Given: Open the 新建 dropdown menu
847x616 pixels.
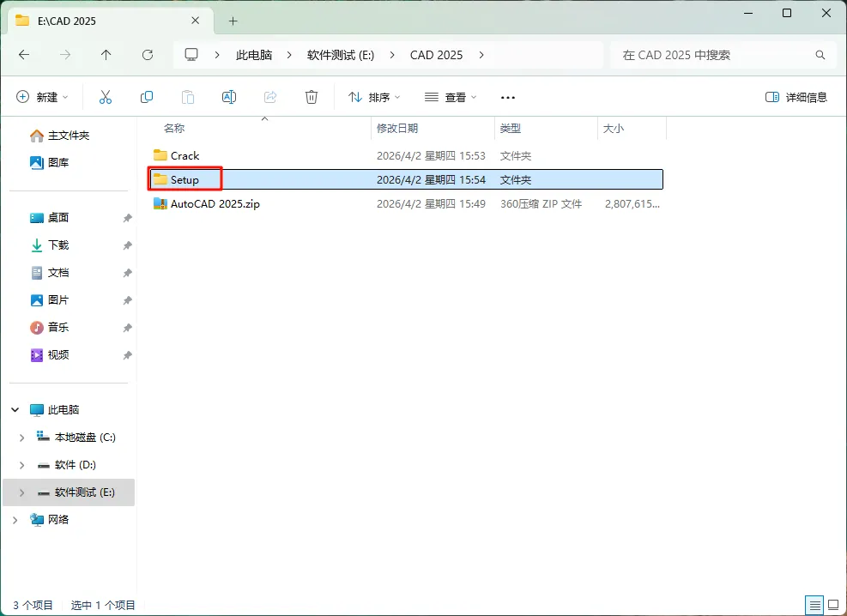Looking at the screenshot, I should point(43,97).
